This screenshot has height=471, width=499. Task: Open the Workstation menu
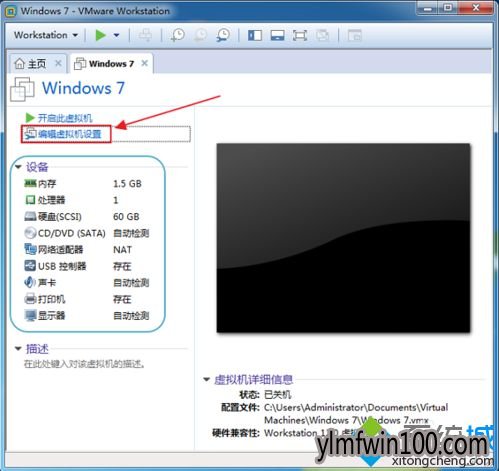[46, 35]
